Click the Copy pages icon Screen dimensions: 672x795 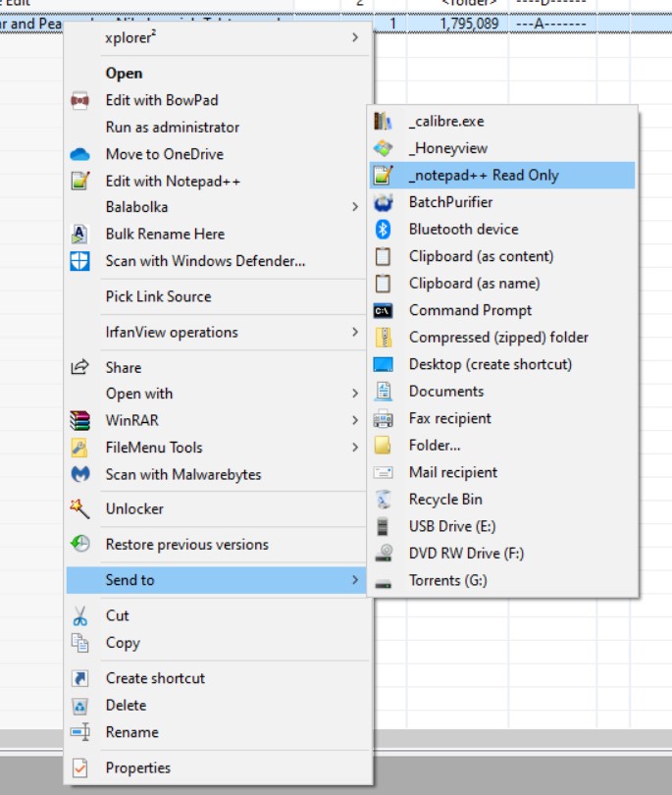coord(79,643)
